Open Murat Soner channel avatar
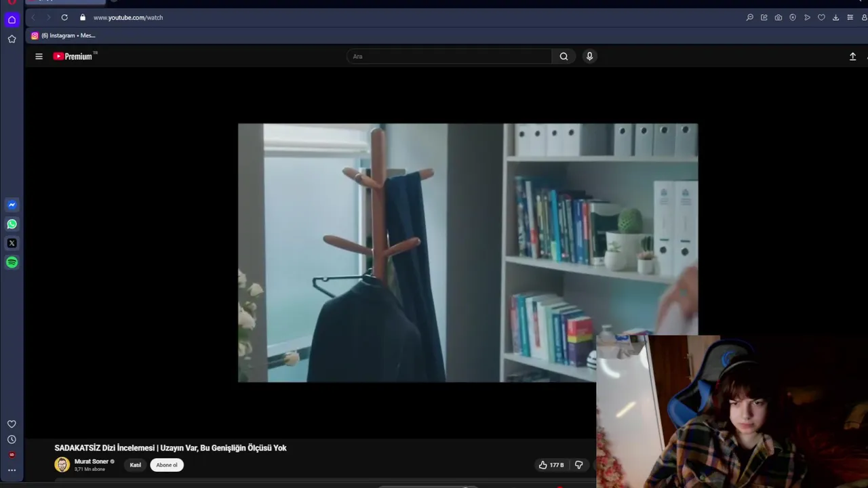The height and width of the screenshot is (488, 868). pyautogui.click(x=62, y=465)
